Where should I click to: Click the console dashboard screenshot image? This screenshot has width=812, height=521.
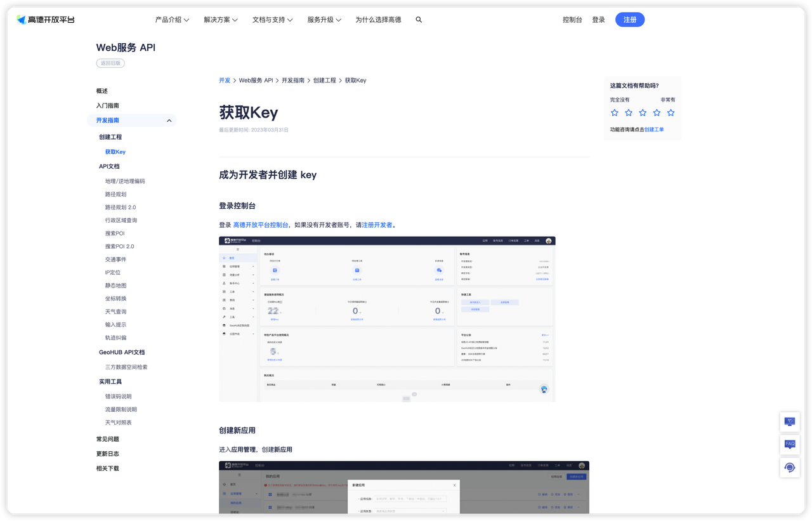[x=387, y=319]
